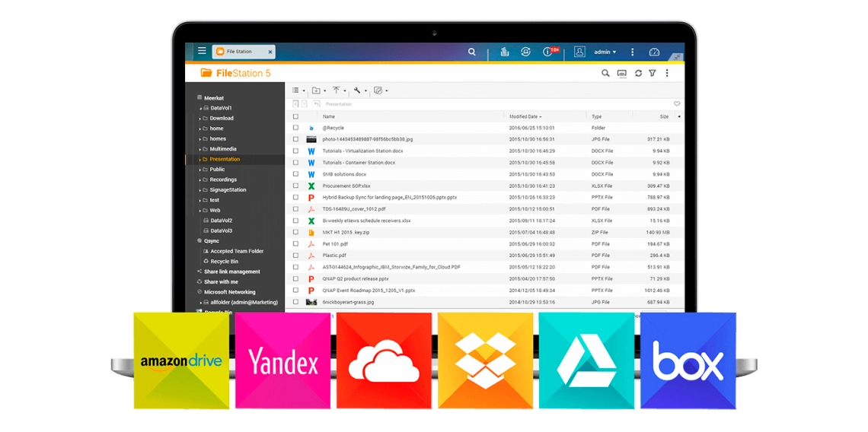Check the @Recycle folder checkbox

(295, 128)
